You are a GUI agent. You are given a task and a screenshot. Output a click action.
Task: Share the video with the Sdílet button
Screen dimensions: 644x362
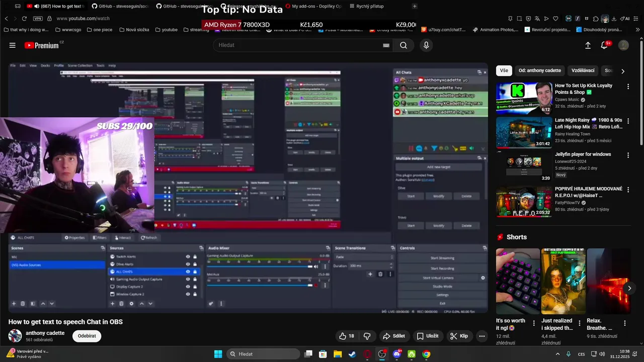[394, 336]
